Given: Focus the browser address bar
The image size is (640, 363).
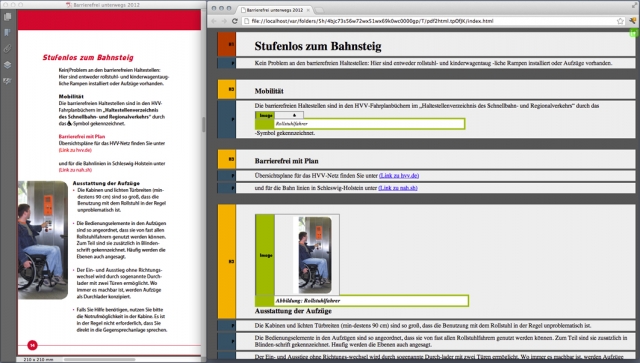Looking at the screenshot, I should point(429,21).
